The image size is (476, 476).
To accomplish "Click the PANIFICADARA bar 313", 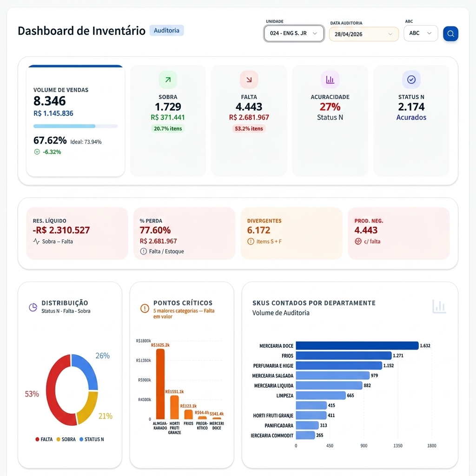I will coord(308,425).
